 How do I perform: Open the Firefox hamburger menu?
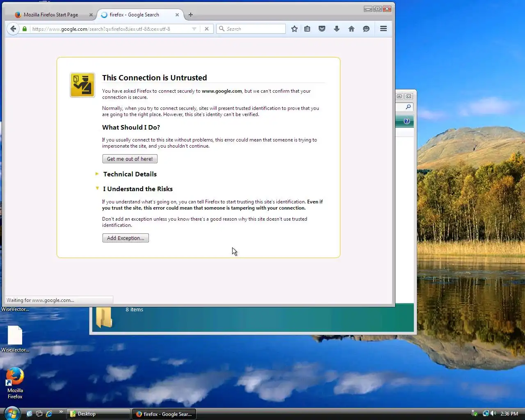383,29
